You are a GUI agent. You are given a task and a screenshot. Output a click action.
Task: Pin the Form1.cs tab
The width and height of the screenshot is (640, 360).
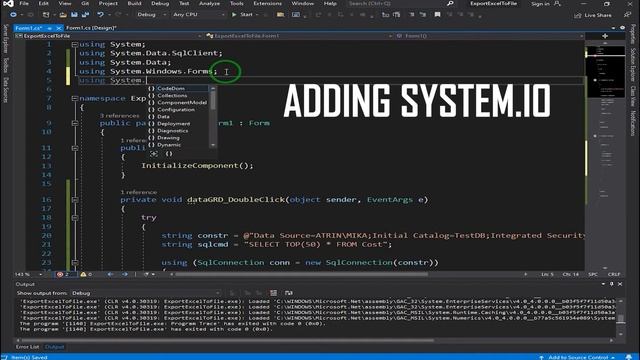(50, 28)
